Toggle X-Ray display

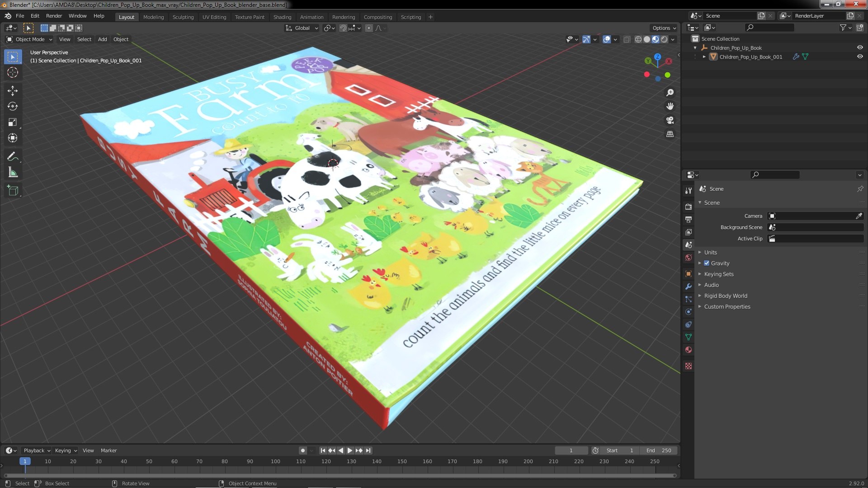(627, 40)
